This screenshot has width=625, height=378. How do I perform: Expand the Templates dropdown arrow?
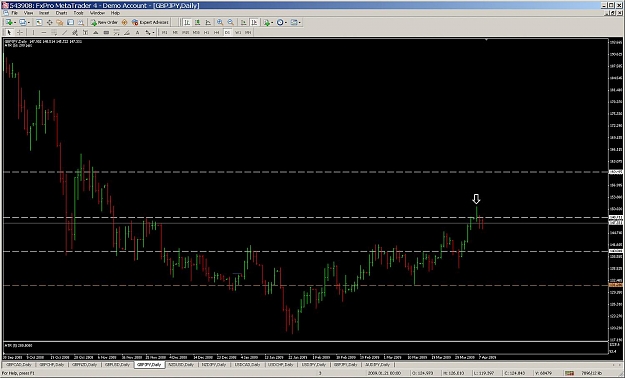[300, 23]
